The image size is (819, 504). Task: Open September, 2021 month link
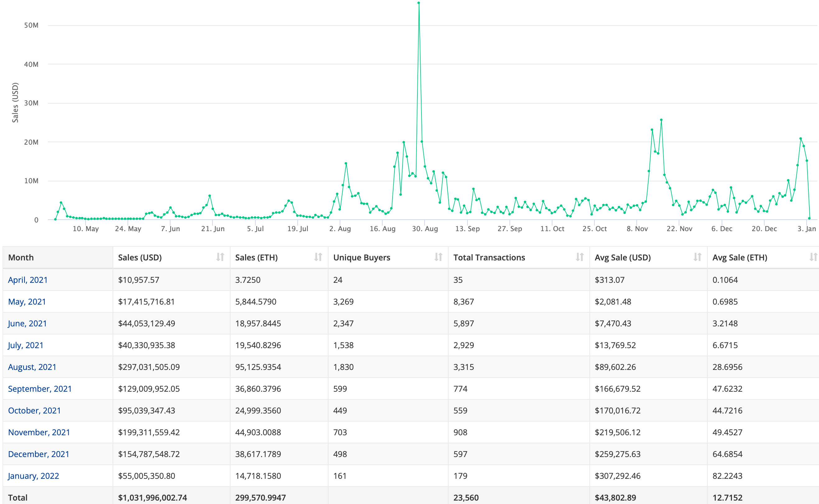click(40, 389)
